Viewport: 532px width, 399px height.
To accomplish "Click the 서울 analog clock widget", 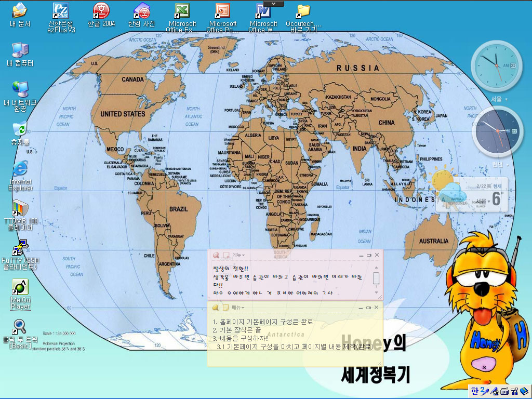I will (496, 65).
